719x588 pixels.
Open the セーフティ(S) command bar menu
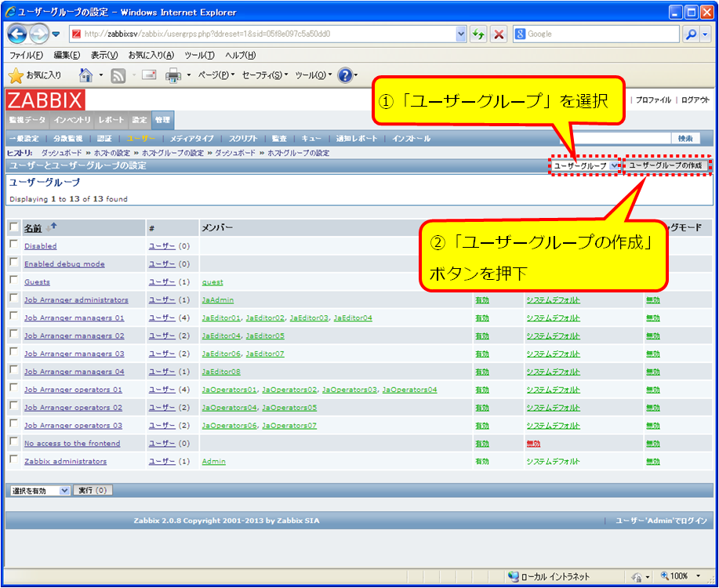click(x=265, y=75)
